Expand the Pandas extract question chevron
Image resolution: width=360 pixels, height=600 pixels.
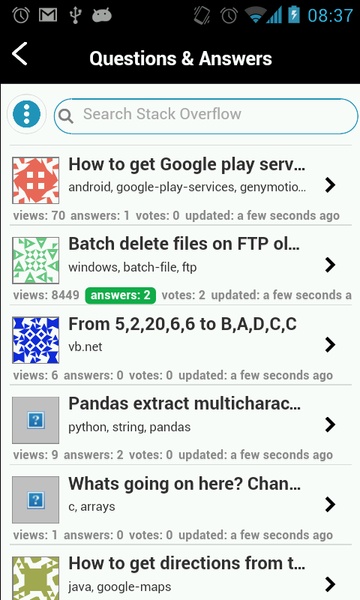[x=330, y=424]
